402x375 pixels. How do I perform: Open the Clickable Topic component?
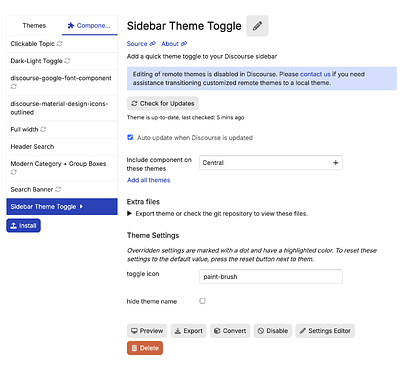pyautogui.click(x=62, y=44)
